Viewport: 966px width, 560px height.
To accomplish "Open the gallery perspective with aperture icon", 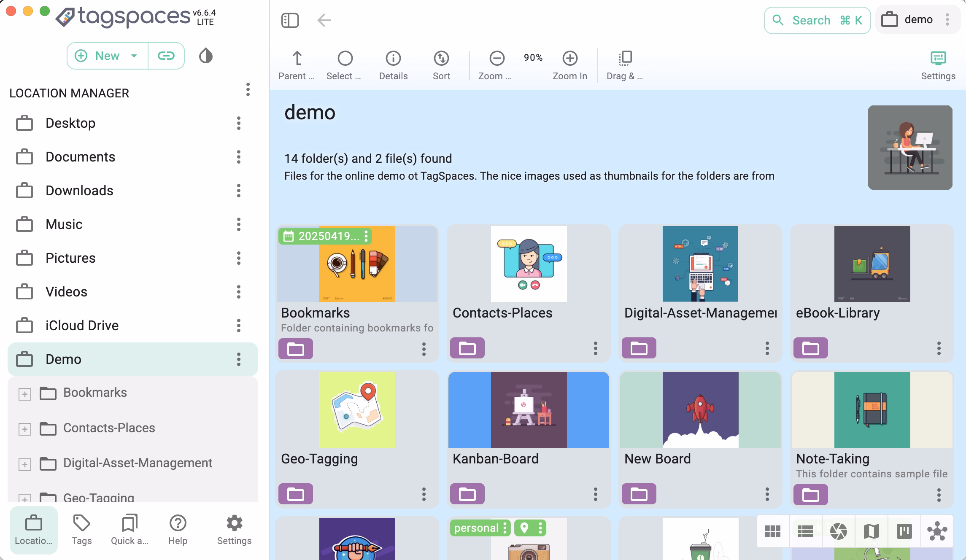I will 838,531.
